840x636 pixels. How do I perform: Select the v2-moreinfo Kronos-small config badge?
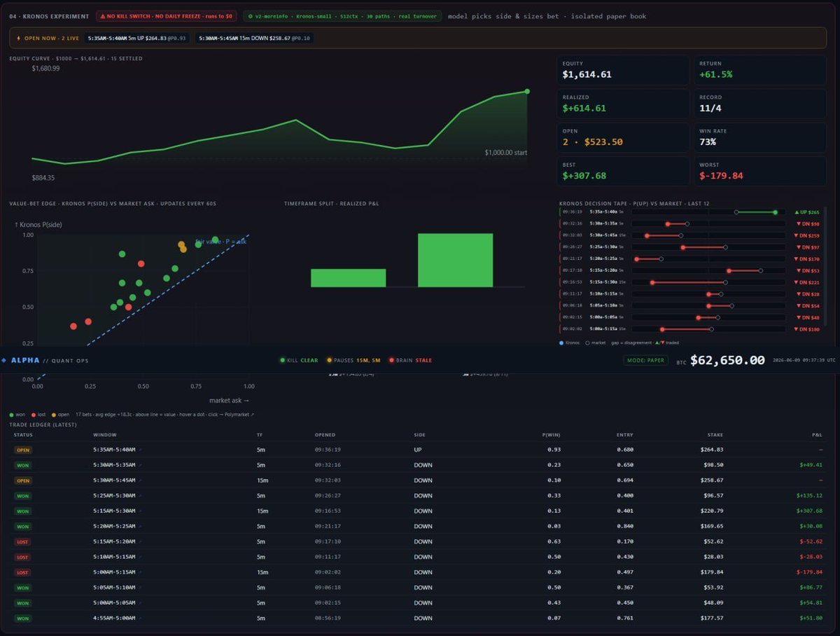[x=342, y=16]
